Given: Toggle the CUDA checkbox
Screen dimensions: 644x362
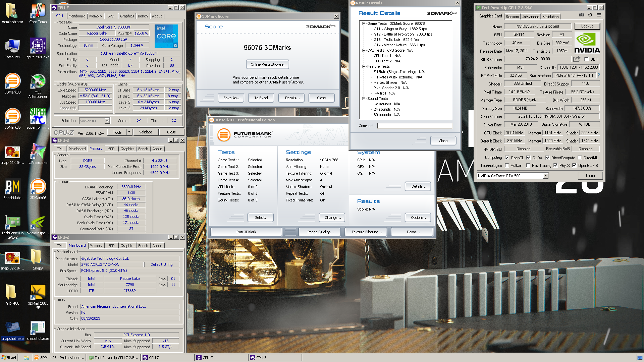Looking at the screenshot, I should 528,158.
